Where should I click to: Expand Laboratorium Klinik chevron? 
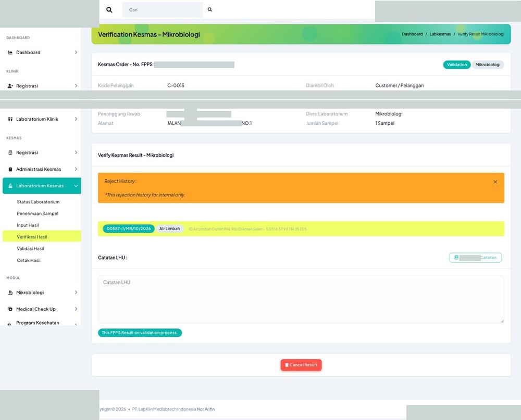click(x=76, y=119)
